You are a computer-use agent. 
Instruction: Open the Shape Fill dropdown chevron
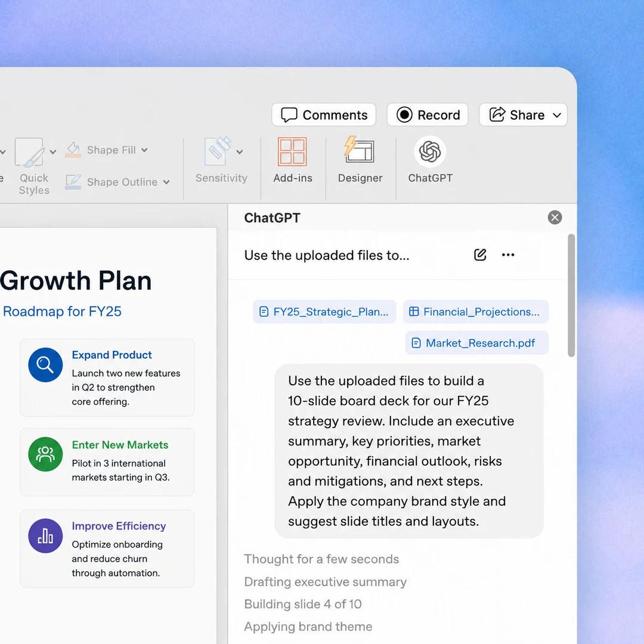(144, 150)
